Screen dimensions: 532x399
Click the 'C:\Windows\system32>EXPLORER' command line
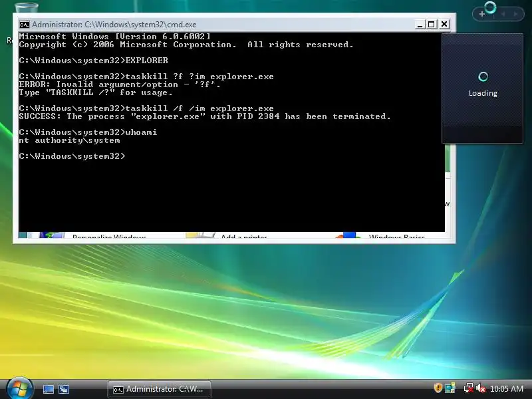tap(94, 61)
